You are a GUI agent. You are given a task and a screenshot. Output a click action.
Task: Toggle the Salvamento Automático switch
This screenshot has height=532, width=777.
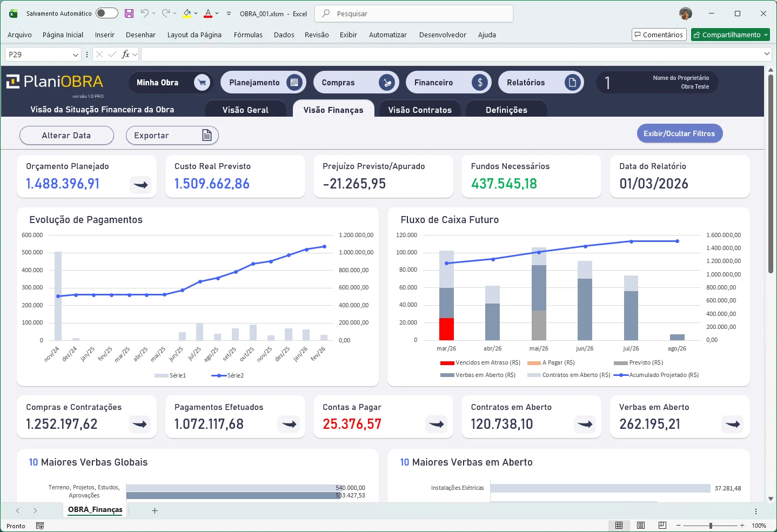(107, 13)
